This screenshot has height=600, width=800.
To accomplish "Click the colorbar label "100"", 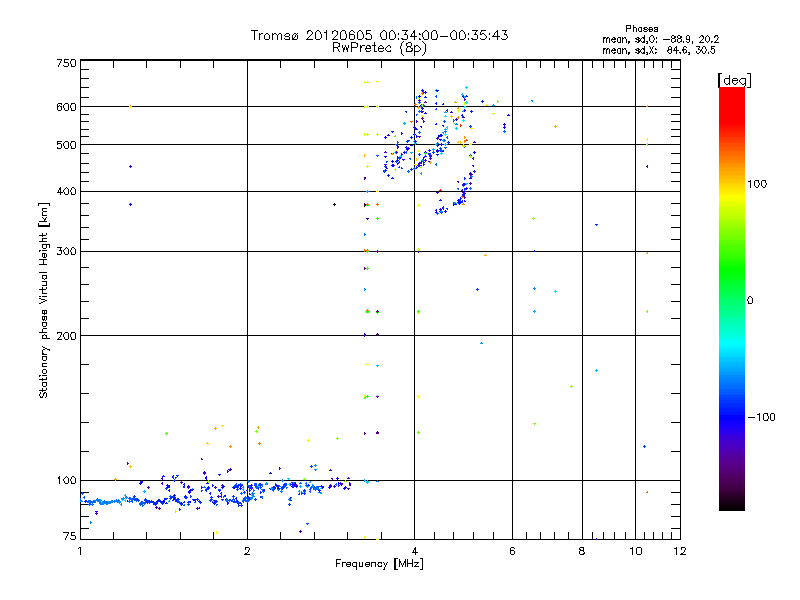I will coord(757,184).
